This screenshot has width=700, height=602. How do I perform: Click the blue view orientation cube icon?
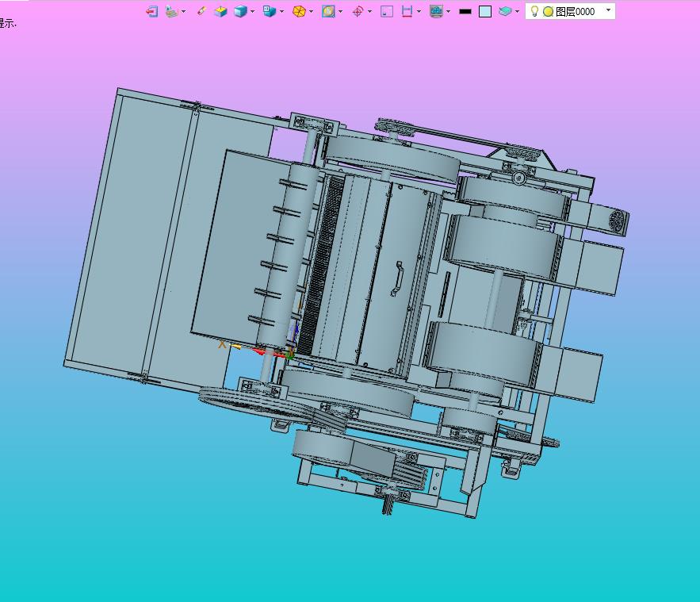click(x=270, y=11)
